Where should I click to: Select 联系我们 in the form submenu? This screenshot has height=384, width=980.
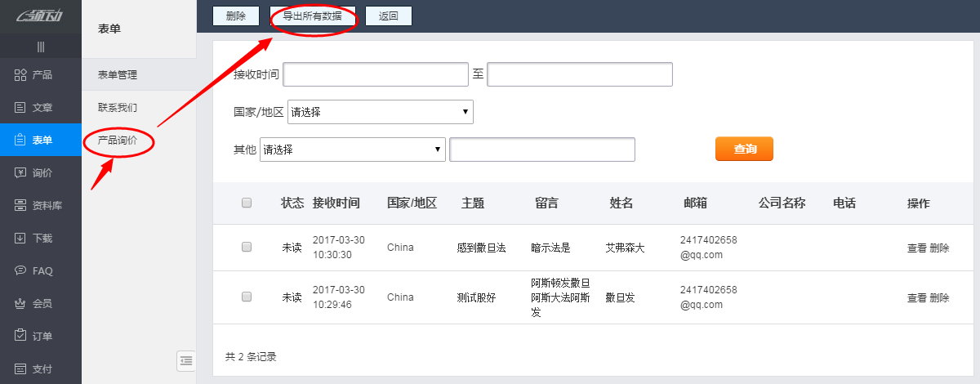pyautogui.click(x=118, y=107)
